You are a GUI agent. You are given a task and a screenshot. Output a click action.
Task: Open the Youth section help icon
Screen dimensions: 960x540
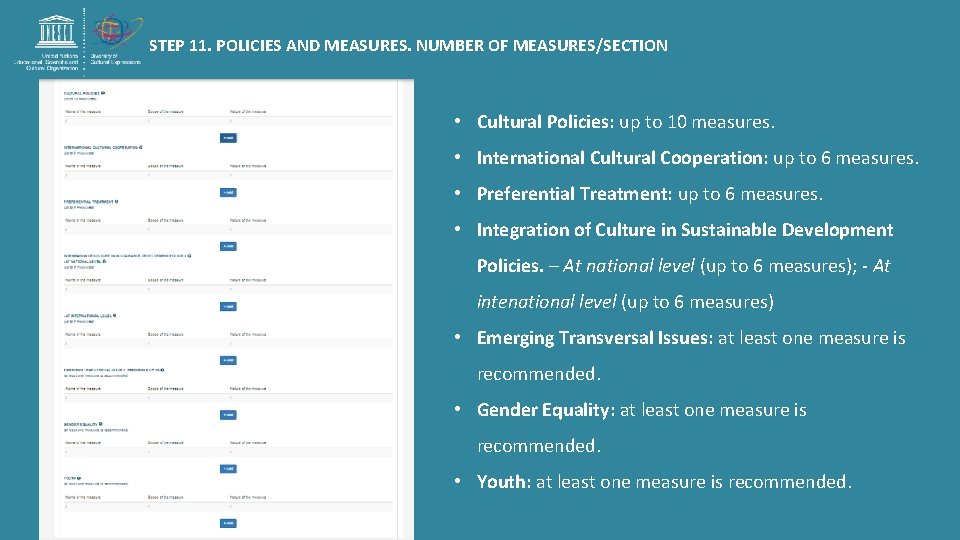pos(79,478)
